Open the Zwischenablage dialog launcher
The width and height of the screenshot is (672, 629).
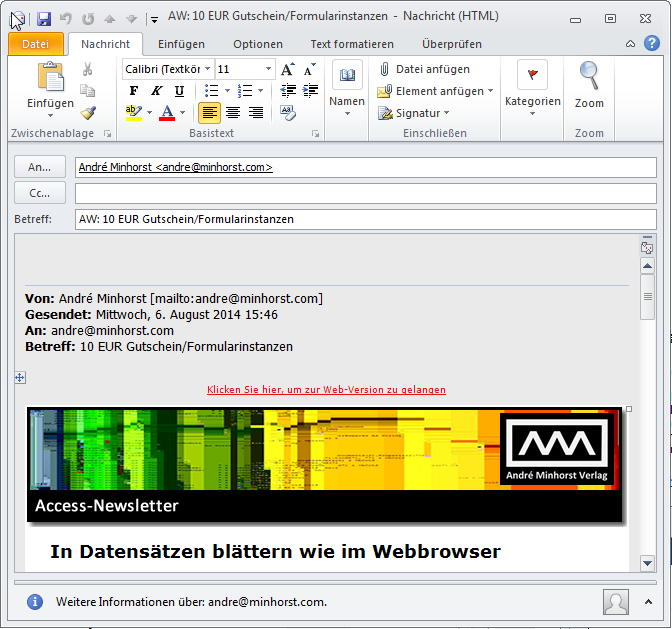pos(108,134)
